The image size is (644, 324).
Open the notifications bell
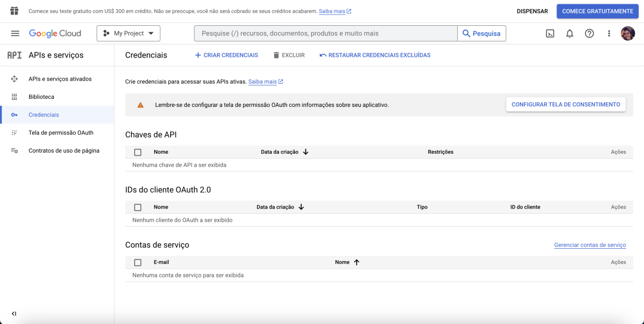pyautogui.click(x=570, y=33)
